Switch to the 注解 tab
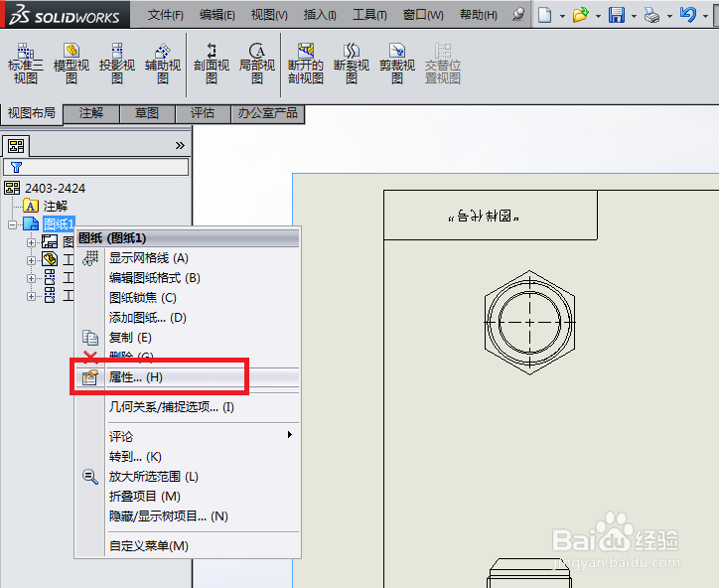 (x=91, y=113)
